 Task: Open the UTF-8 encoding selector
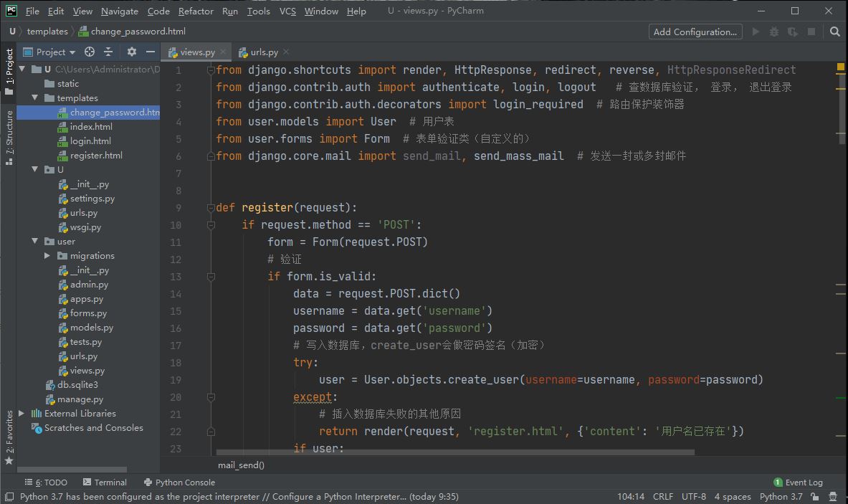693,496
